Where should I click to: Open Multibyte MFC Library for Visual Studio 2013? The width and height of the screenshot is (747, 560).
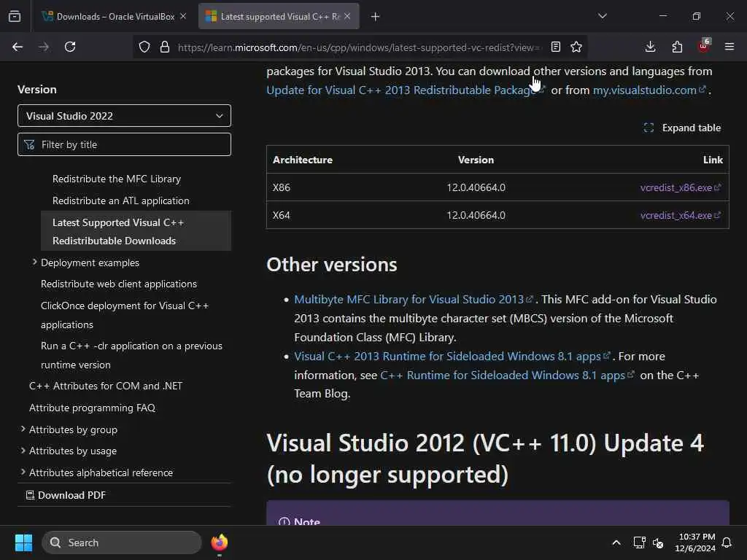pyautogui.click(x=413, y=299)
